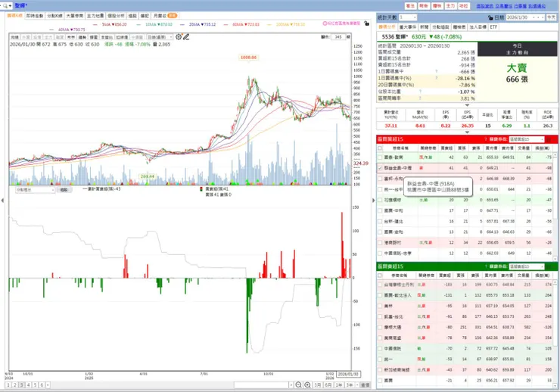This screenshot has width=560, height=392.
Task: Toggle the lock icon above the chart
Action: click(366, 23)
